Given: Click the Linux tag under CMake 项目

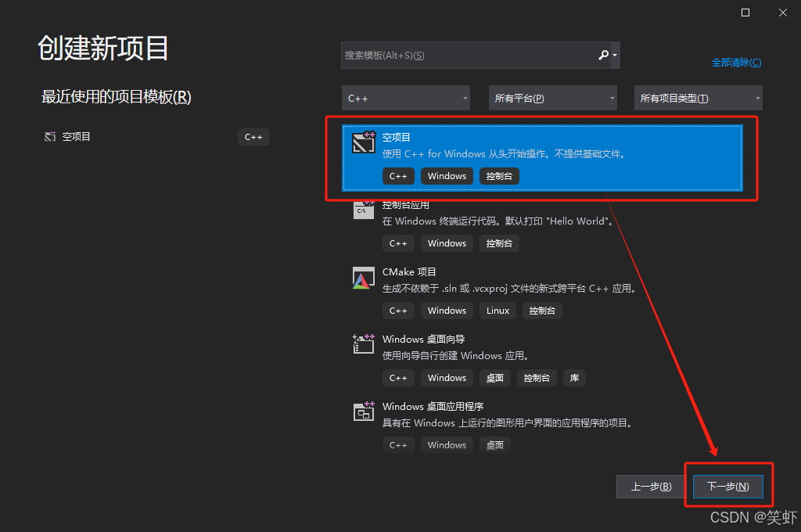Looking at the screenshot, I should coord(497,311).
